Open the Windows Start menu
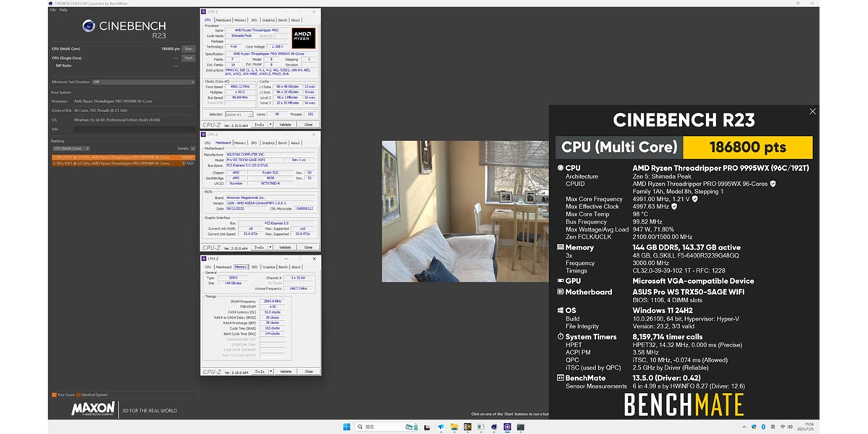The width and height of the screenshot is (868, 434). point(346,427)
